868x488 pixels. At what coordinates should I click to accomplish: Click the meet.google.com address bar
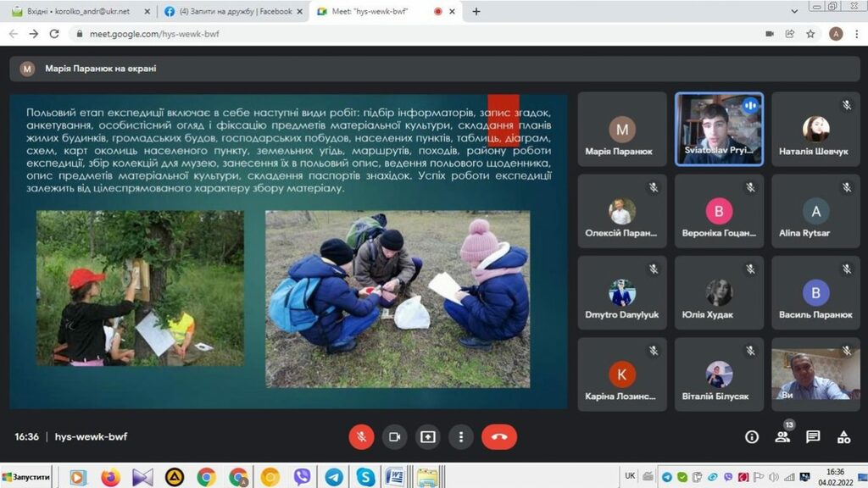coord(339,34)
